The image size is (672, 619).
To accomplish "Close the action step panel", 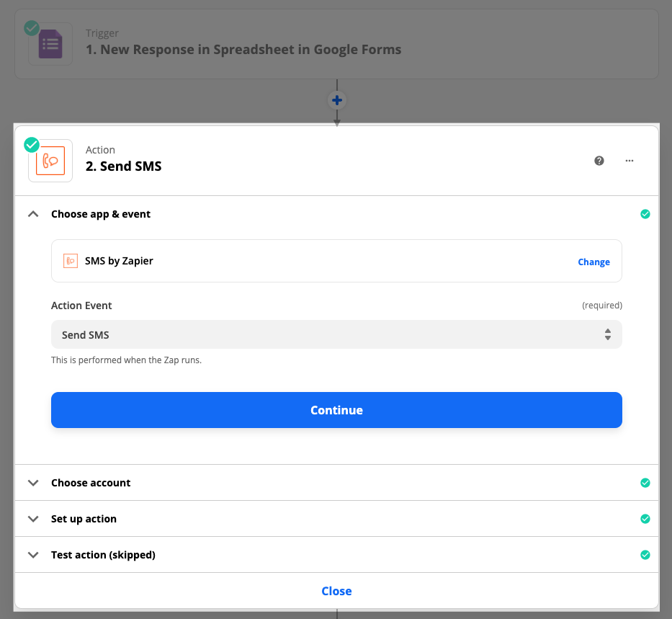I will point(336,591).
